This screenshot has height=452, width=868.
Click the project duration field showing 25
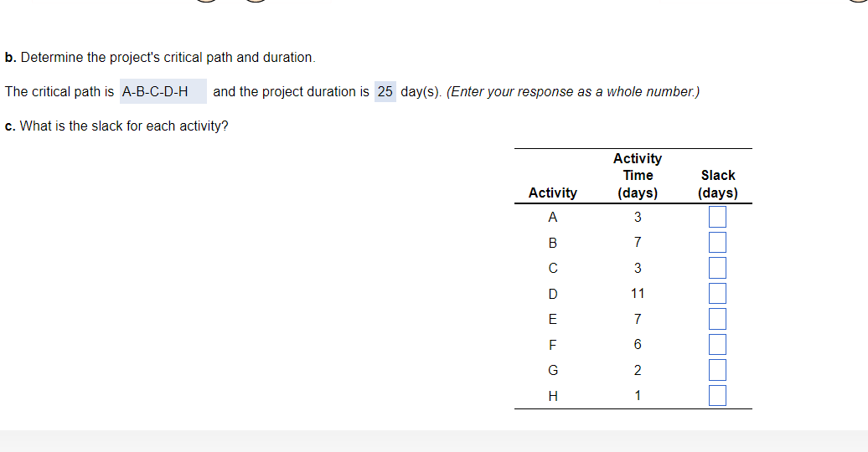pyautogui.click(x=385, y=91)
